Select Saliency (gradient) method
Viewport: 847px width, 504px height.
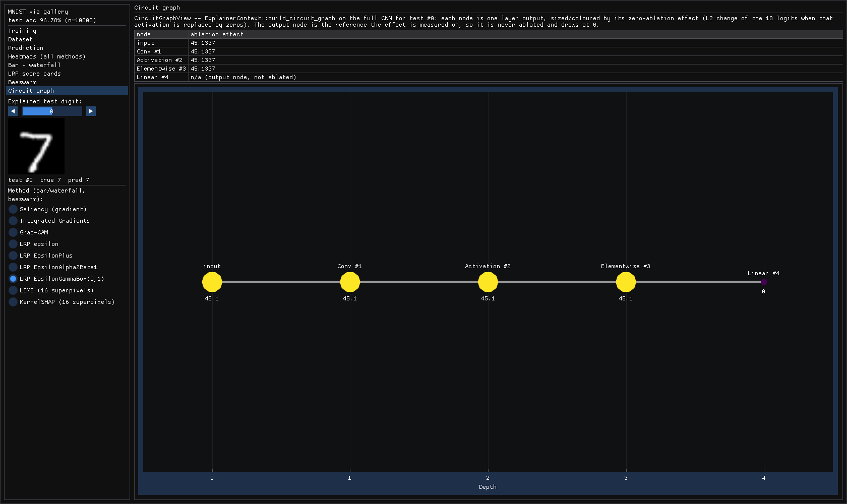(48, 209)
